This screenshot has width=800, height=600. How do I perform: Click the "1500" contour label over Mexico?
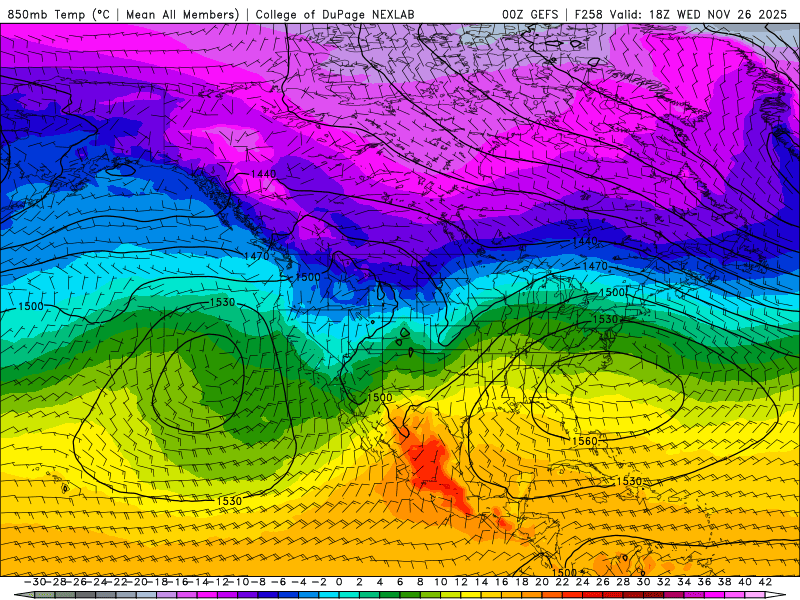[380, 397]
